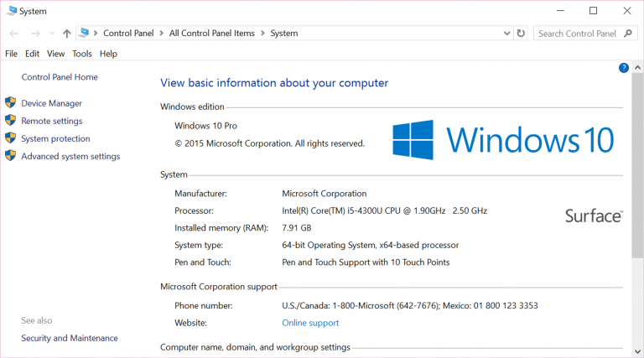The height and width of the screenshot is (358, 644).
Task: Expand the address bar history dropdown
Action: pyautogui.click(x=506, y=34)
